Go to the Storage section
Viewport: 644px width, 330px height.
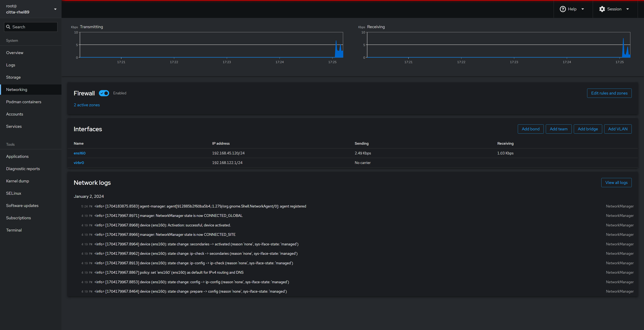point(13,77)
